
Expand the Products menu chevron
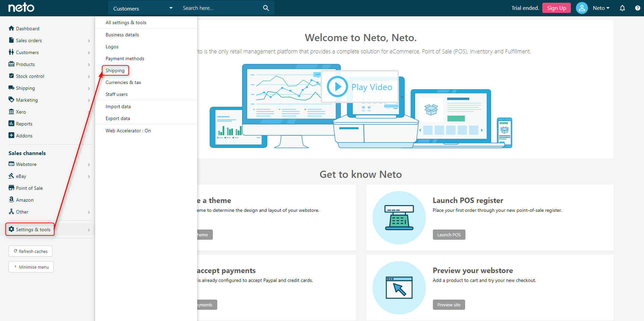coord(89,65)
